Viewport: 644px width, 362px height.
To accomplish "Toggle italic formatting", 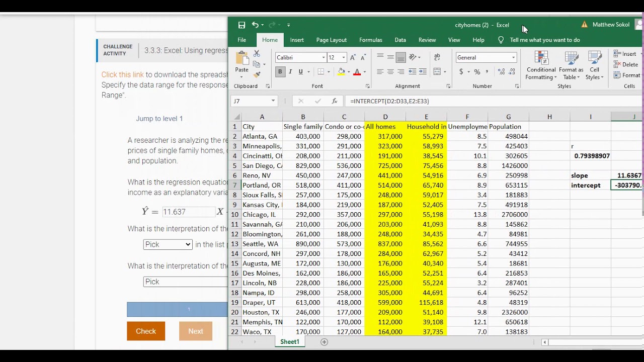I will point(290,72).
